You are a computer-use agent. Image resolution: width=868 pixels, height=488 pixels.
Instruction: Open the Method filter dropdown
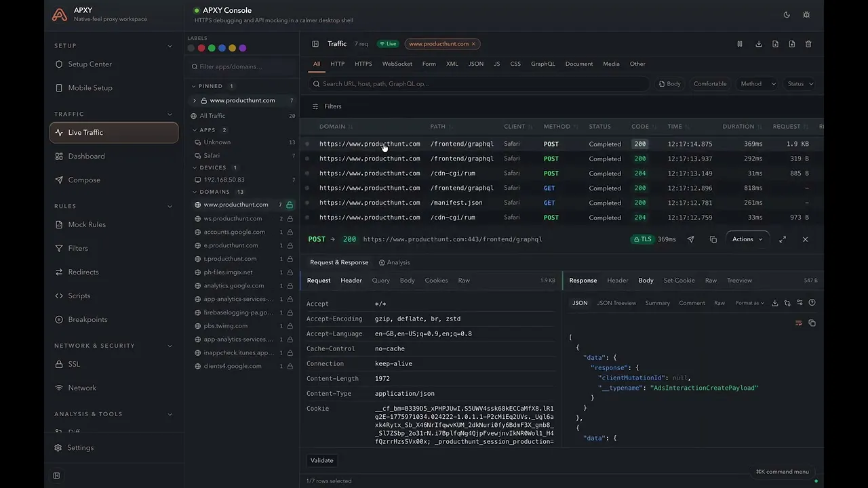(757, 84)
